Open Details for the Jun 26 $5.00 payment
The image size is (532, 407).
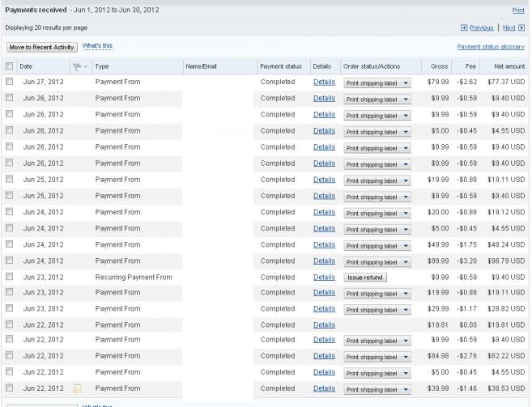(324, 131)
